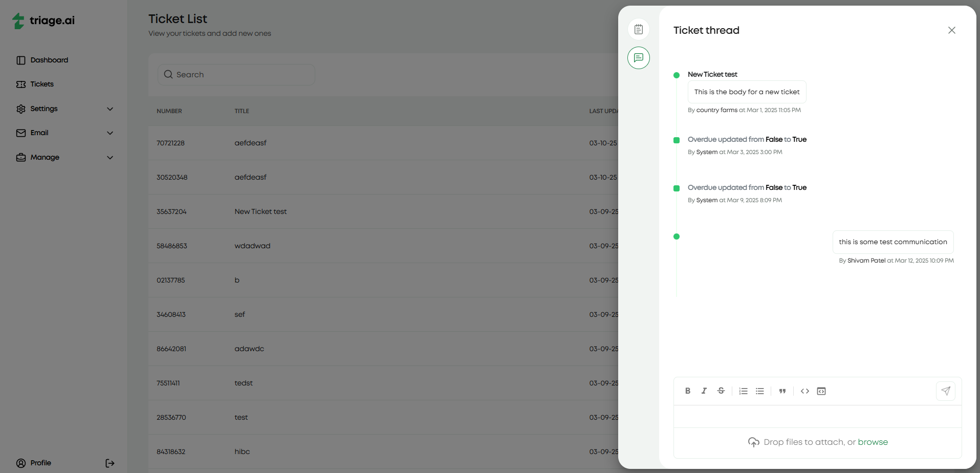
Task: Insert a blockquote into the message
Action: [x=782, y=391]
